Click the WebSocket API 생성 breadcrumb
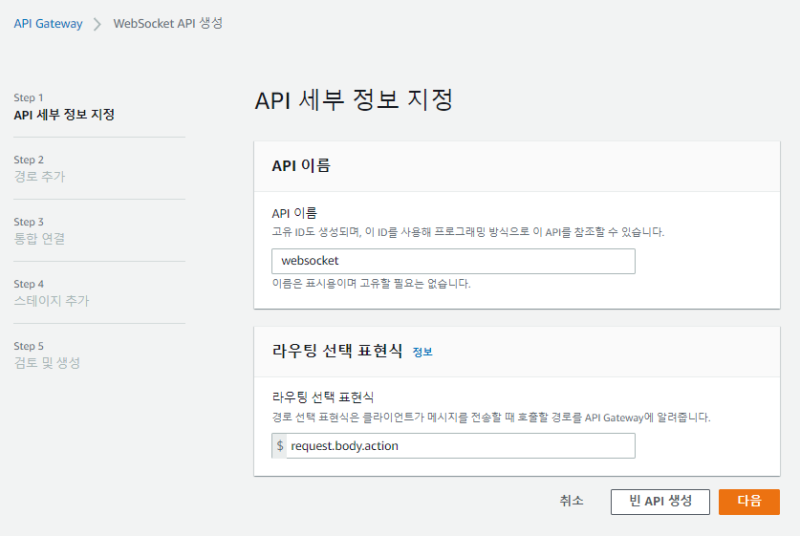800x536 pixels. click(167, 24)
